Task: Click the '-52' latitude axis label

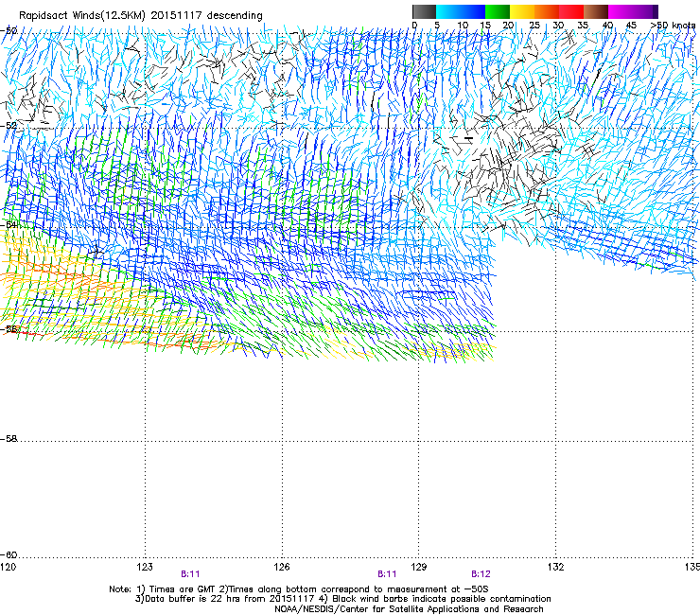Action: pyautogui.click(x=9, y=126)
